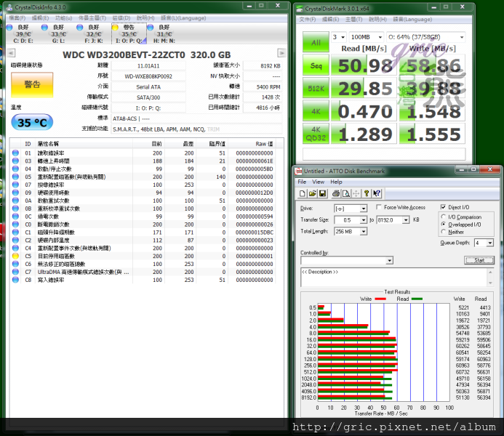Open Print Preview icon in ATTO toolbar

pyautogui.click(x=346, y=193)
